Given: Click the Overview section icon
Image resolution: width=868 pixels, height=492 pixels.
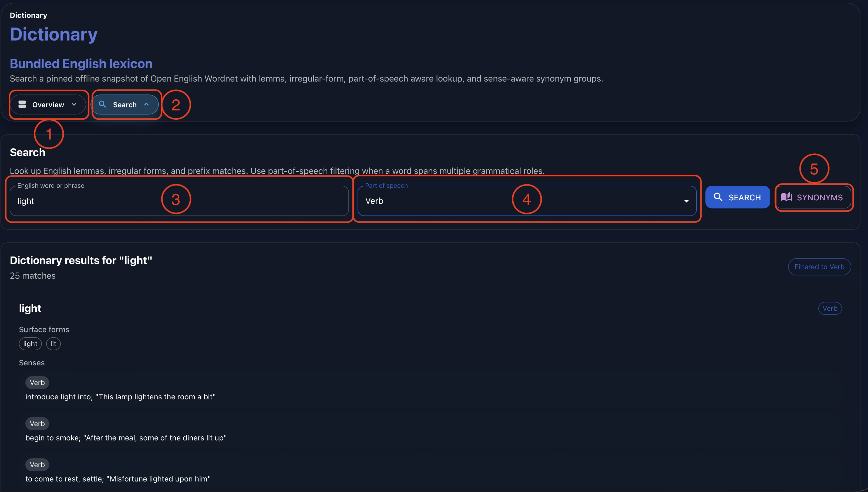Looking at the screenshot, I should (22, 105).
